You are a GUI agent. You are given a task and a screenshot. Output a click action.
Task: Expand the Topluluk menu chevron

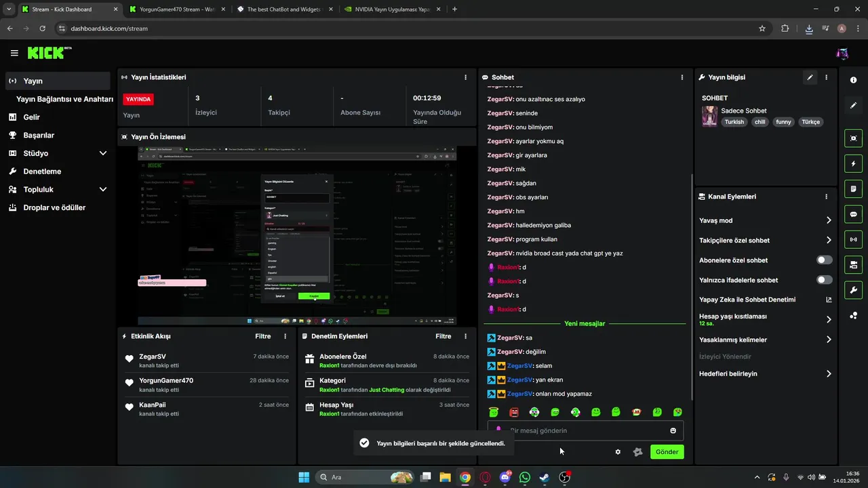103,190
